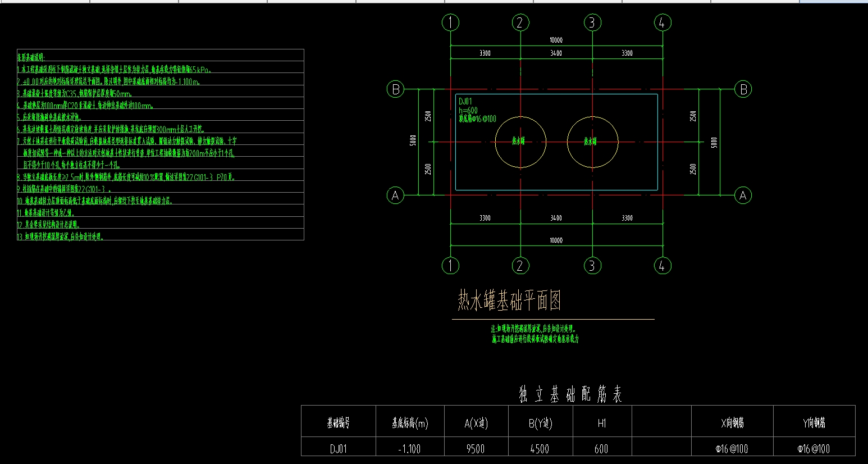Pick right-side upper 2500 dimension near axis B
The image size is (868, 464).
[693, 116]
